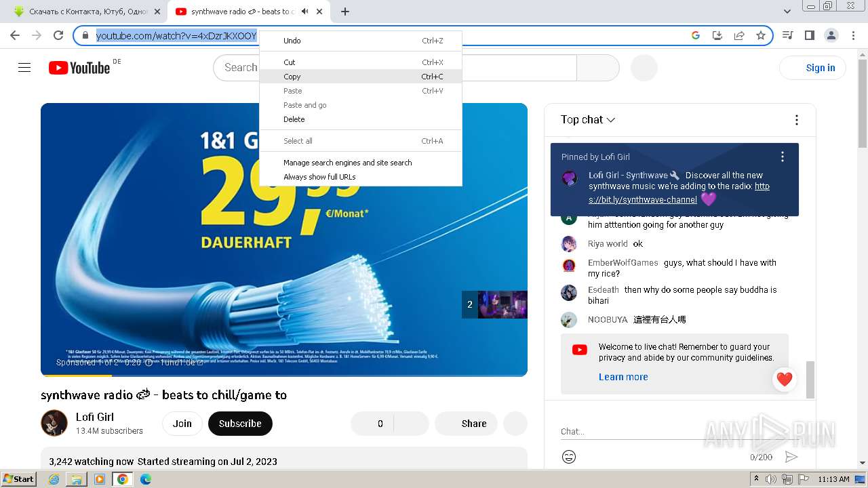Go back to the previous page
This screenshot has width=868, height=488.
[15, 35]
